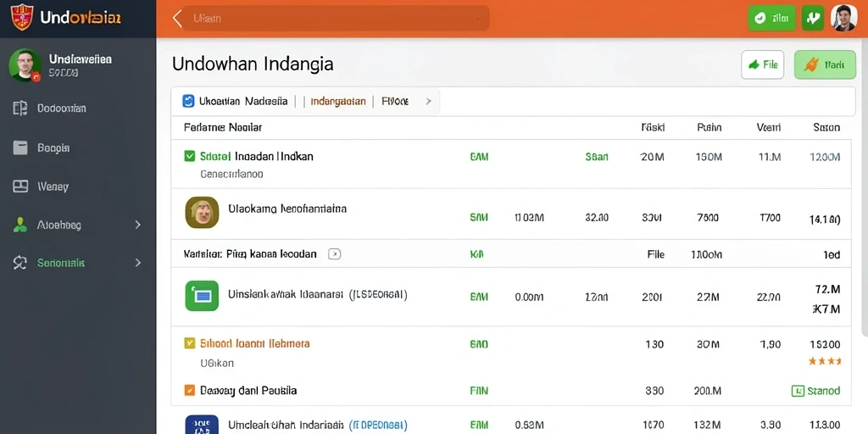The image size is (868, 434).
Task: Open the Beogia sidebar icon
Action: pos(20,147)
